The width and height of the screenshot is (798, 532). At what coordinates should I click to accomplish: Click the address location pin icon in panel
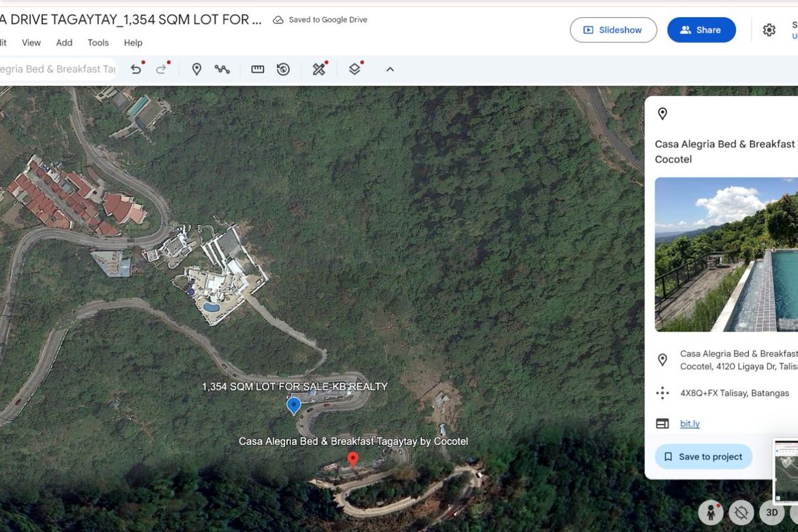point(662,360)
